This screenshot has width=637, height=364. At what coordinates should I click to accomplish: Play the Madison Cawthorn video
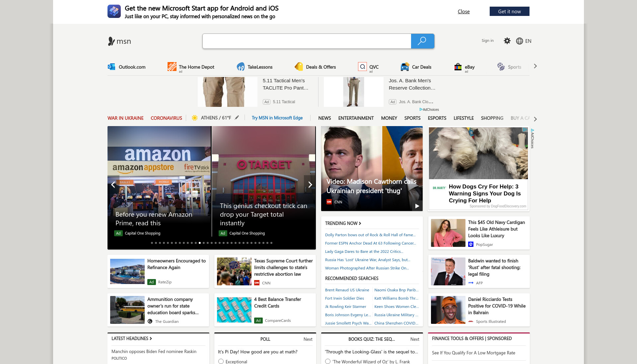(417, 206)
